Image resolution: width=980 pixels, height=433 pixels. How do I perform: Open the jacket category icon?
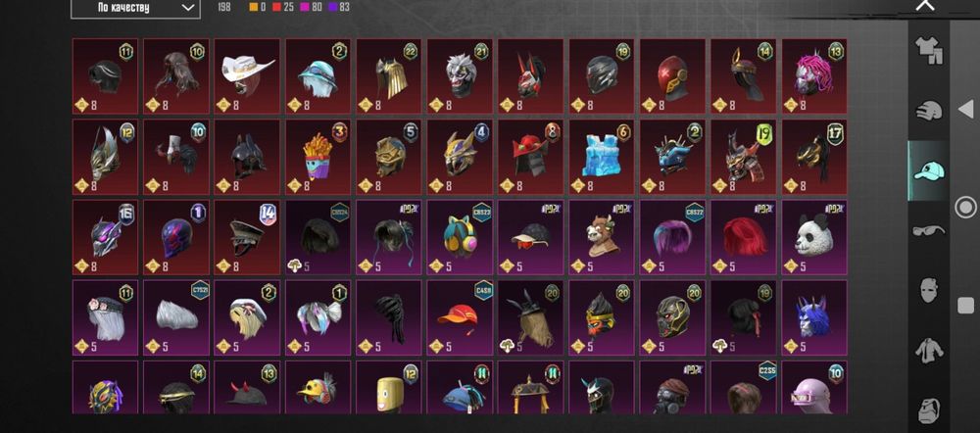(x=929, y=351)
